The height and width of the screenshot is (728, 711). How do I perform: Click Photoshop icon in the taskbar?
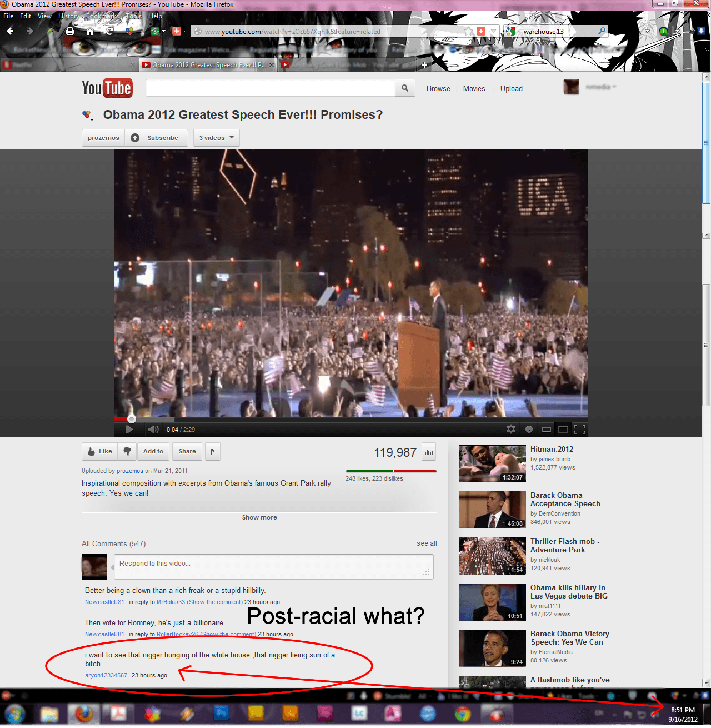pos(222,713)
